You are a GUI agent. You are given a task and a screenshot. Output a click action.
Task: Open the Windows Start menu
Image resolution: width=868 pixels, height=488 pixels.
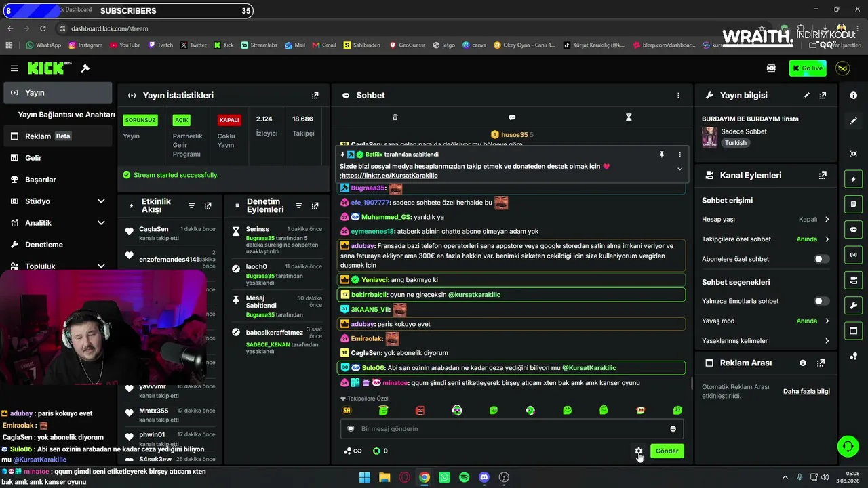coord(364,477)
